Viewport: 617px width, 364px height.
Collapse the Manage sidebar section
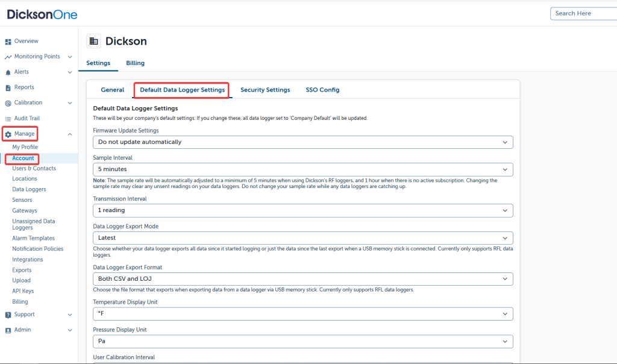(70, 134)
